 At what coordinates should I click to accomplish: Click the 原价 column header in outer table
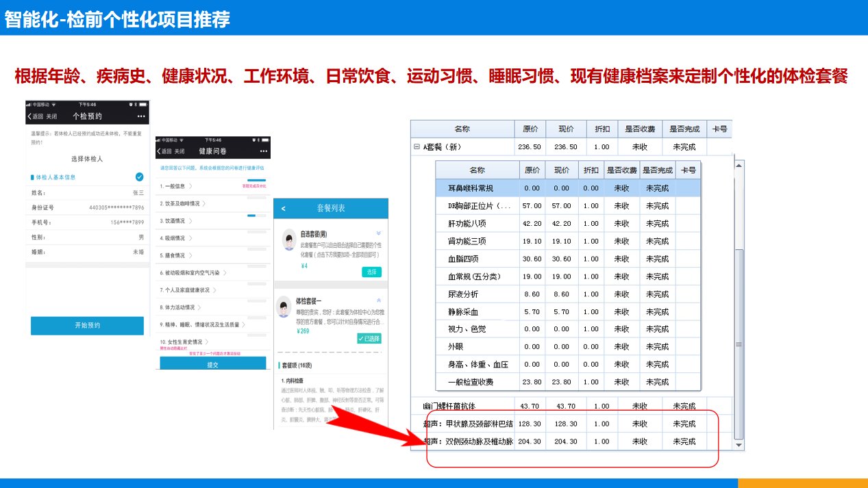click(x=531, y=129)
